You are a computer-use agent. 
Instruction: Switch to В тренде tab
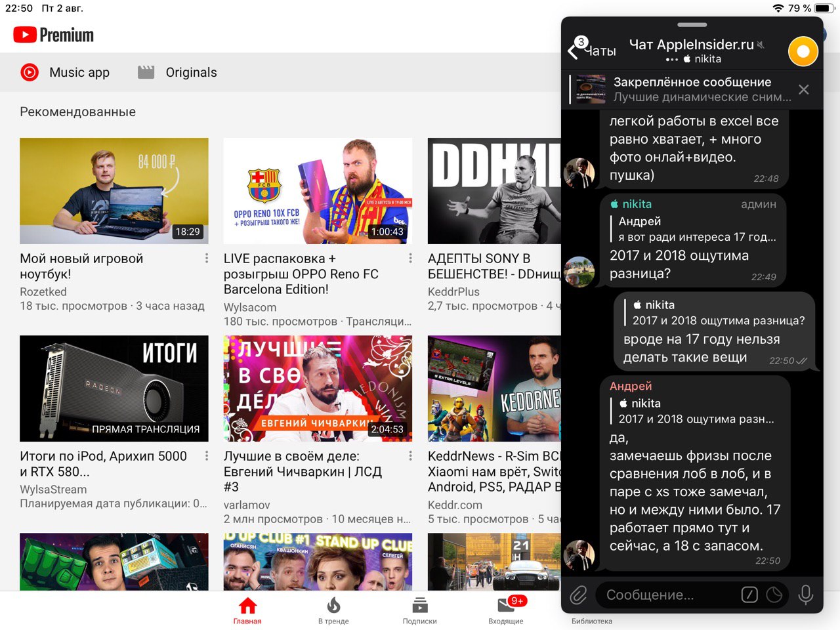click(333, 610)
